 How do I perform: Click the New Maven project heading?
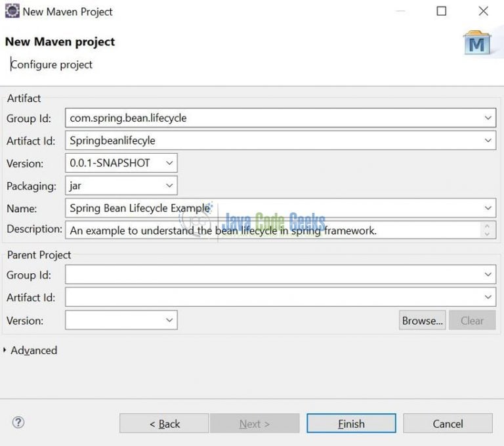60,42
